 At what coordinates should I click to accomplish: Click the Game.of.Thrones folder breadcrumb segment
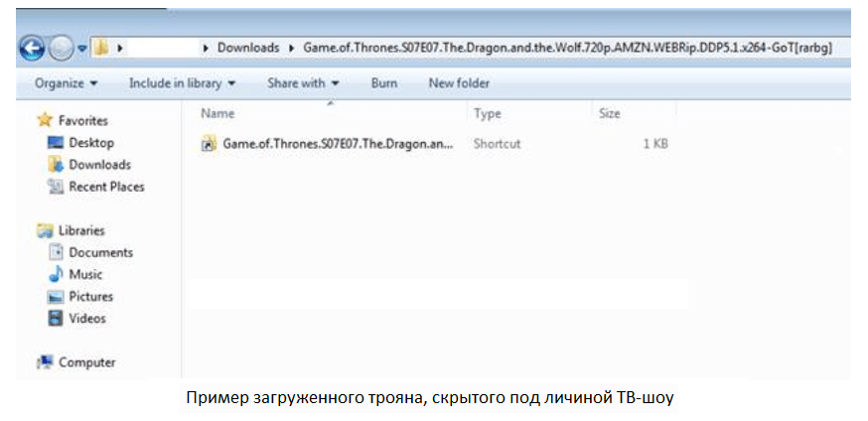click(567, 48)
